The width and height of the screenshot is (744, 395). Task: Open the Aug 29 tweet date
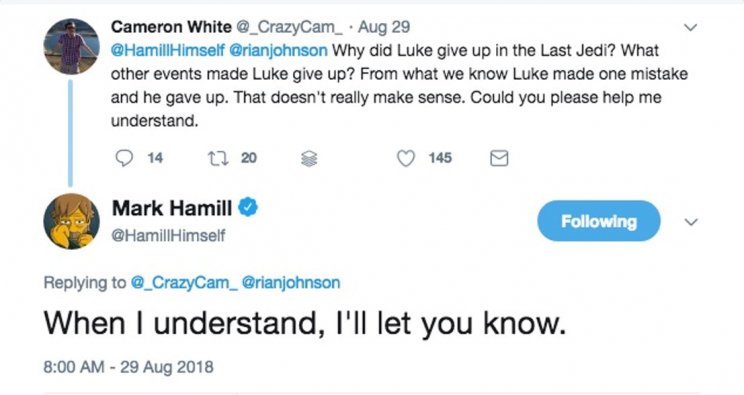pos(384,27)
